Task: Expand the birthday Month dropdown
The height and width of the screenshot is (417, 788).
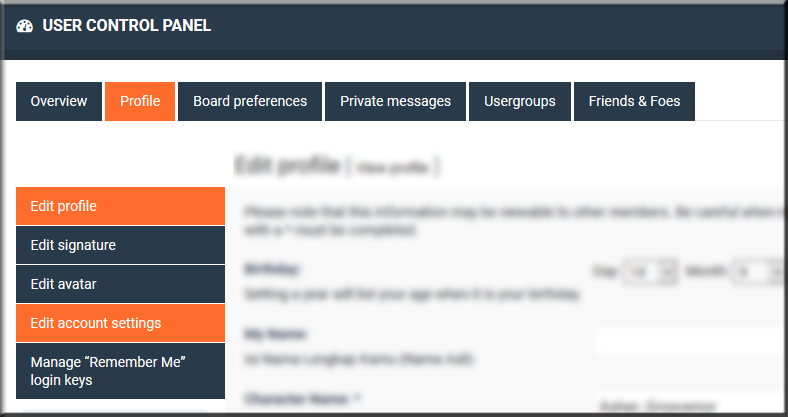Action: pos(759,272)
